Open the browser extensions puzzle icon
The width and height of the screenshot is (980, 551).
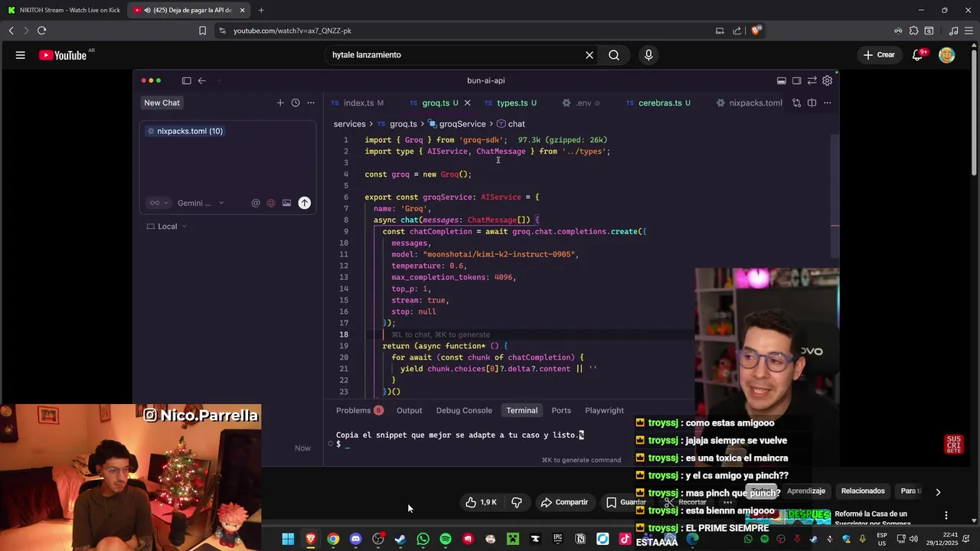coord(913,31)
